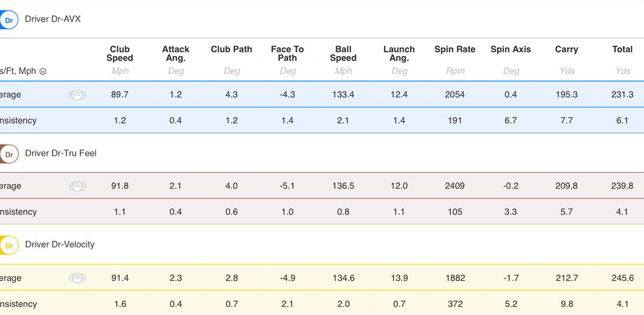This screenshot has height=315, width=644.
Task: Select the Driver Dr-Tru Feel group title
Action: click(x=61, y=153)
